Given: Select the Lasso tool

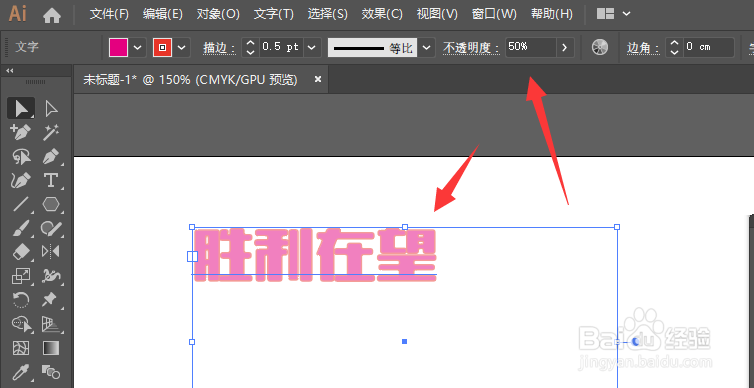Looking at the screenshot, I should coord(21,156).
